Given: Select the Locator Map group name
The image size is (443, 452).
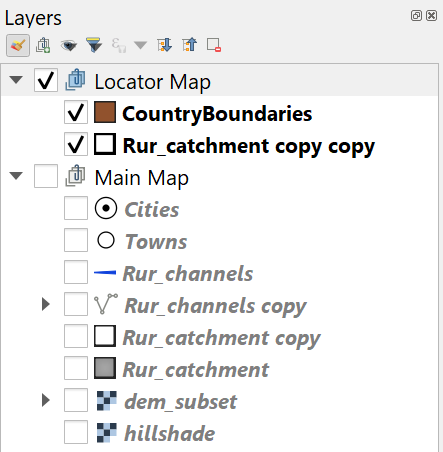Looking at the screenshot, I should pos(153,82).
